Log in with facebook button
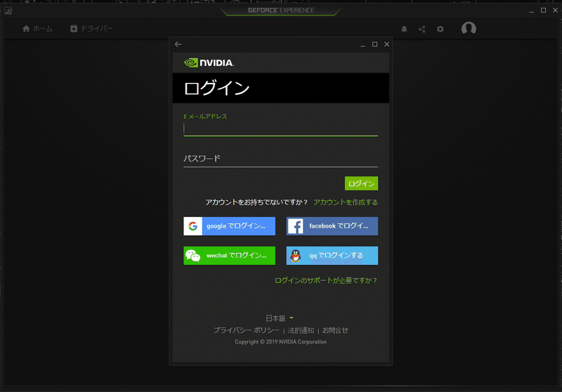Image resolution: width=562 pixels, height=392 pixels. click(x=332, y=226)
